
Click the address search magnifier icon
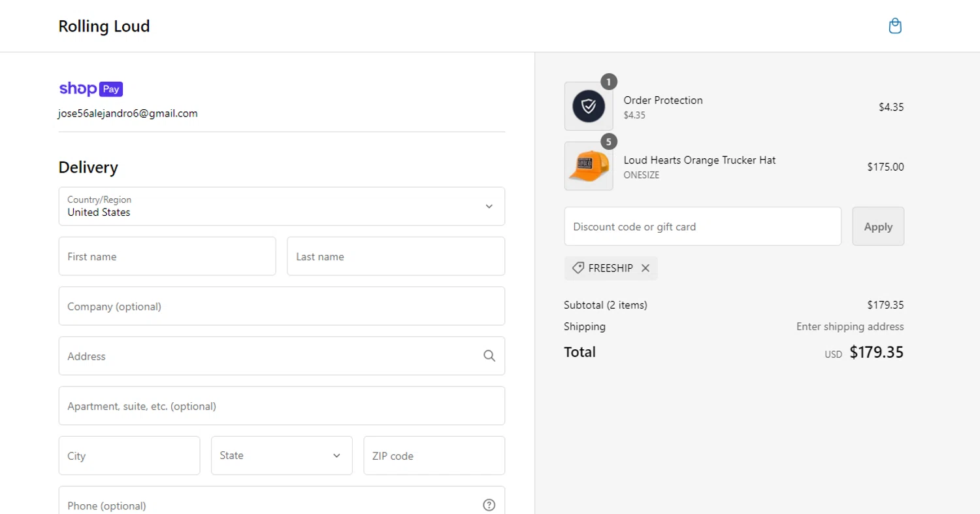pos(489,356)
